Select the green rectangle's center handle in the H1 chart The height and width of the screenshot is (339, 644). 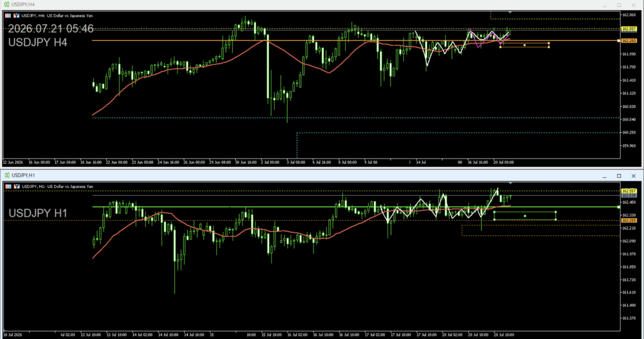pos(525,216)
